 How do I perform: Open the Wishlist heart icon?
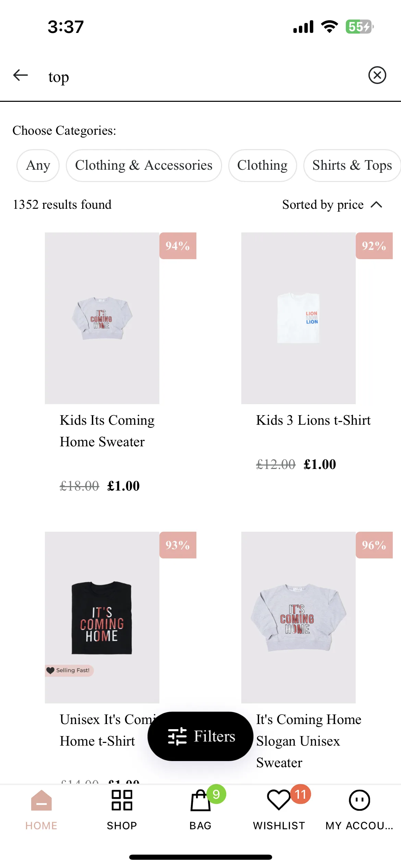click(x=279, y=800)
